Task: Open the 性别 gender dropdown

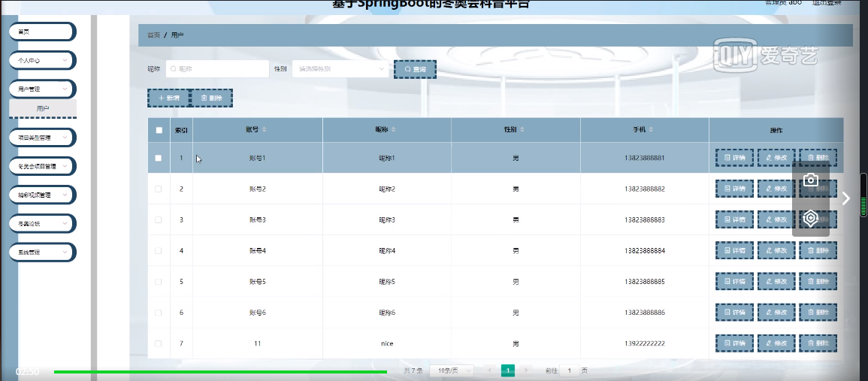Action: pyautogui.click(x=340, y=69)
